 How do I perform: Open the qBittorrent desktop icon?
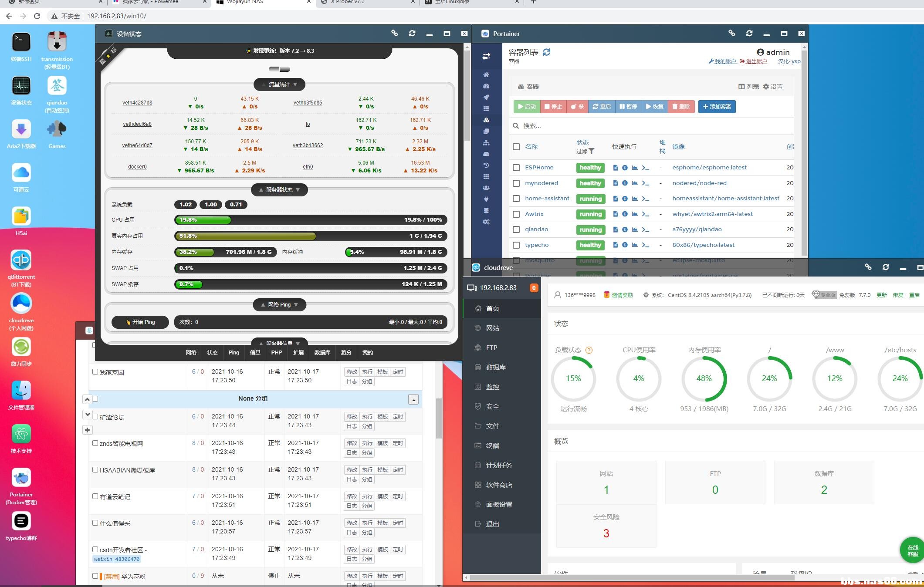[x=21, y=260]
